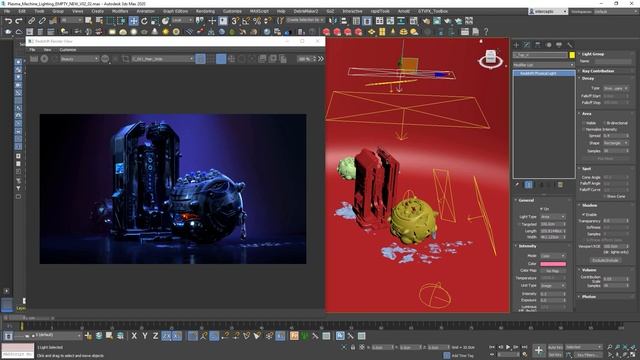Toggle the Spinner Snap icon
This screenshot has height=360, width=640.
(267, 21)
